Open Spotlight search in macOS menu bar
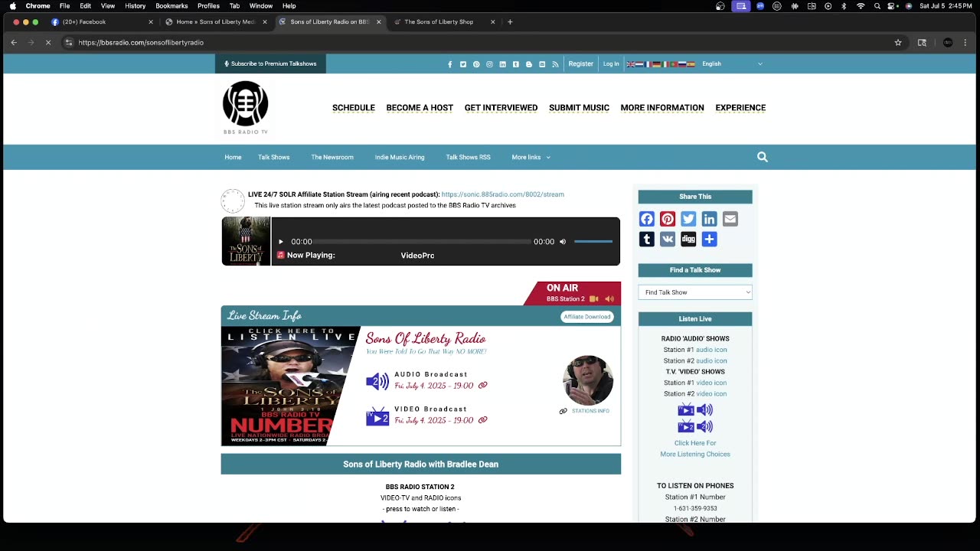The image size is (980, 551). tap(877, 6)
